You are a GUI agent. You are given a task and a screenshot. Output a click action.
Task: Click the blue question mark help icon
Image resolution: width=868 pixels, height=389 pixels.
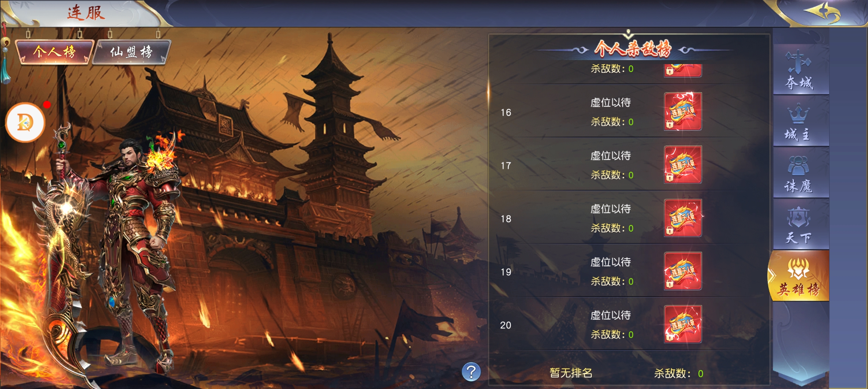471,372
